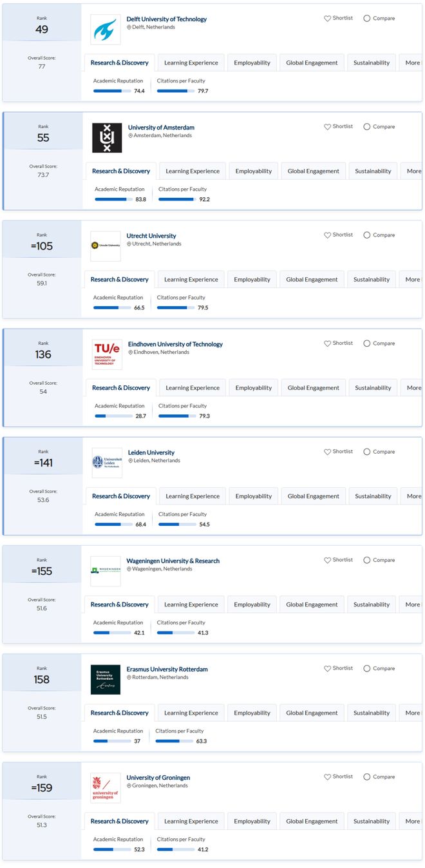Open More options in Leiden University card

pyautogui.click(x=413, y=496)
